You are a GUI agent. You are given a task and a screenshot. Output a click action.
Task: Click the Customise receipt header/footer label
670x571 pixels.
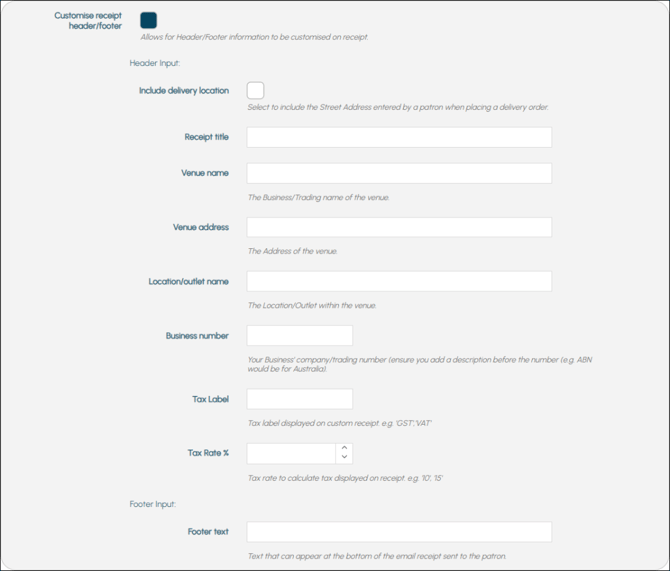click(x=88, y=21)
